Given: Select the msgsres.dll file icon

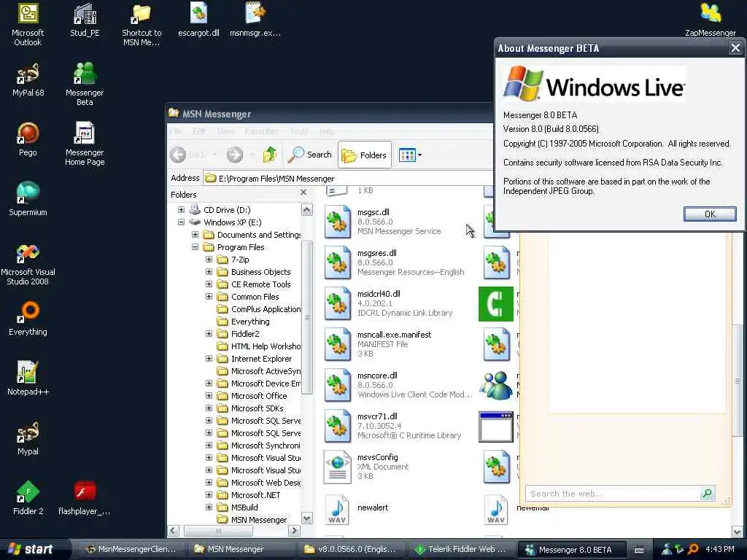Looking at the screenshot, I should pyautogui.click(x=337, y=262).
